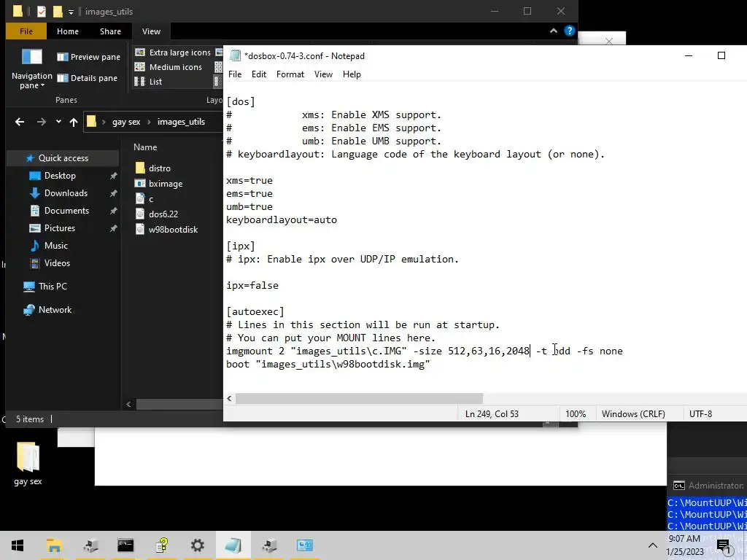Click the [autoexec] section header text
The height and width of the screenshot is (560, 747).
tap(255, 312)
